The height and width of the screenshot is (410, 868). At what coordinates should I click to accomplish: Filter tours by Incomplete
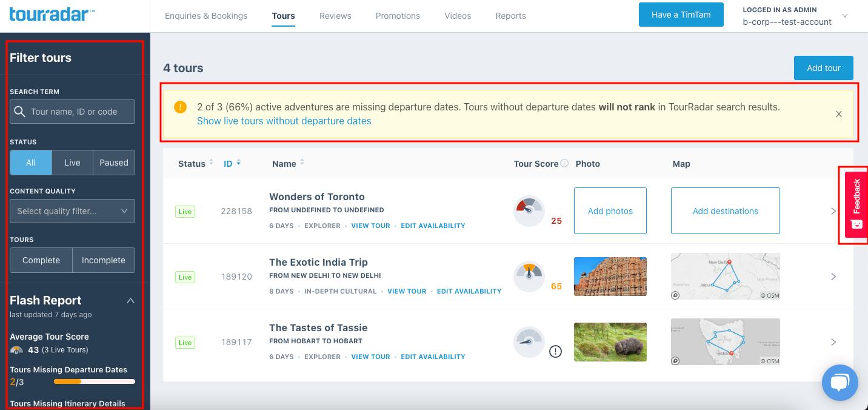pos(104,260)
